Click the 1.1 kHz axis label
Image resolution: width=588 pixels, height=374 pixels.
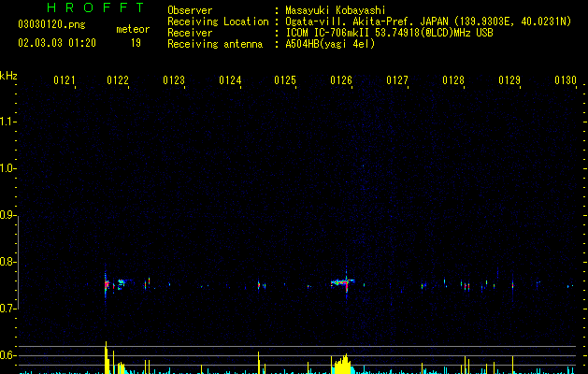[x=7, y=122]
